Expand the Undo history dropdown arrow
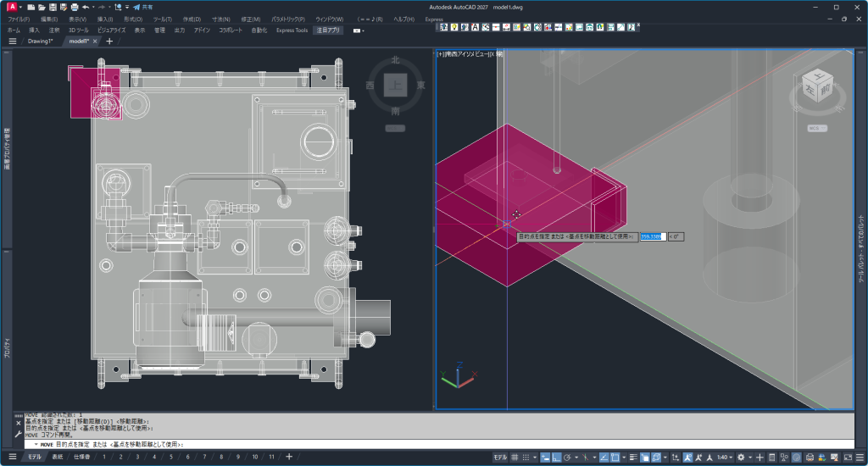The width and height of the screenshot is (868, 466). point(93,7)
